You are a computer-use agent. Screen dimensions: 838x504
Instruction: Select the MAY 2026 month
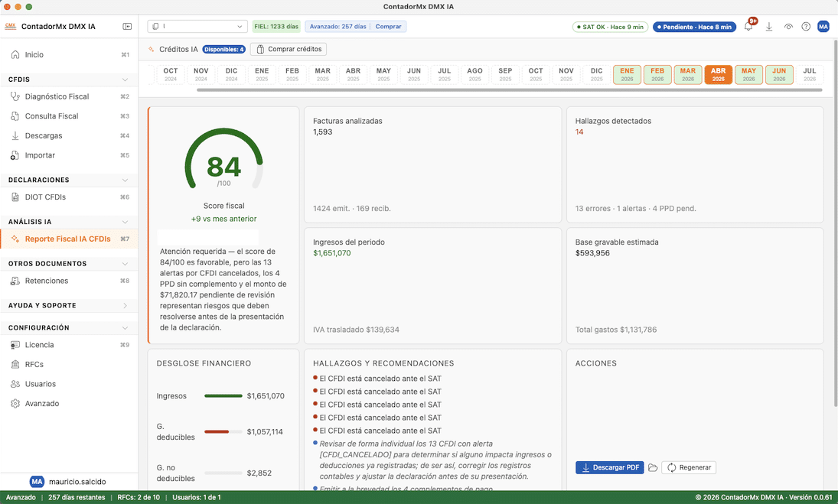(748, 75)
